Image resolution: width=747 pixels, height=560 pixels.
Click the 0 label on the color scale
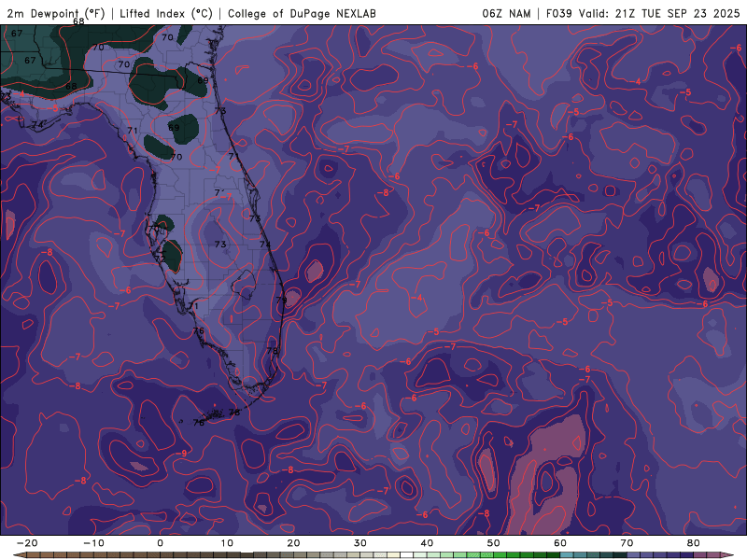[160, 543]
